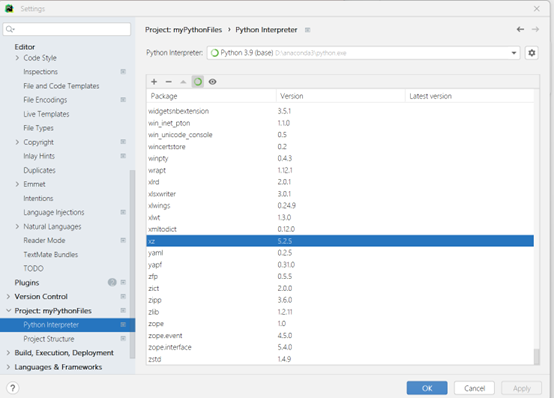Image resolution: width=554 pixels, height=398 pixels.
Task: Expand the Emmet node
Action: (17, 184)
